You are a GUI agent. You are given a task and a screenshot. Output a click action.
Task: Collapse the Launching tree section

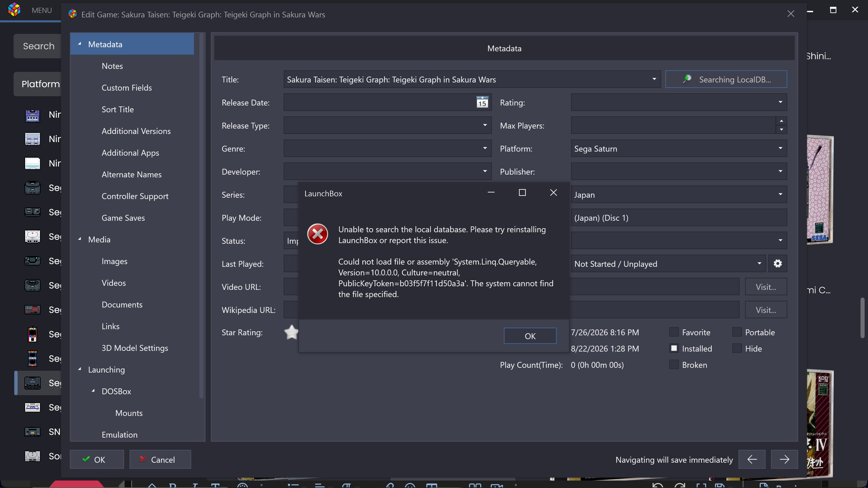tap(80, 369)
